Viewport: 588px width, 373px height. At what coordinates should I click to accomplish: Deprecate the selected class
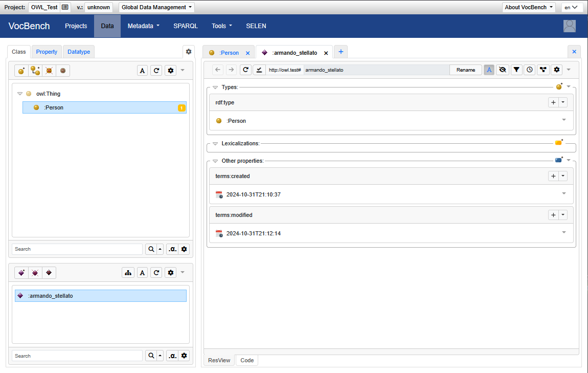pyautogui.click(x=63, y=71)
